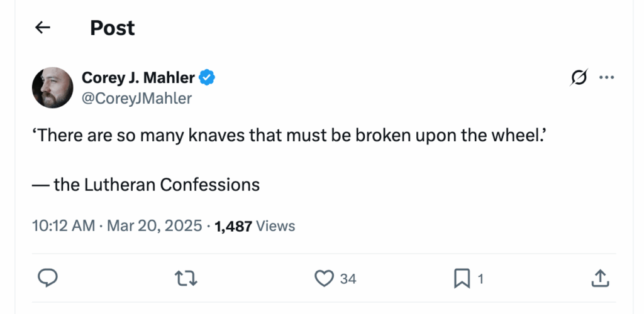644x314 pixels.
Task: Open Corey J. Mahler's profile picture
Action: 53,87
